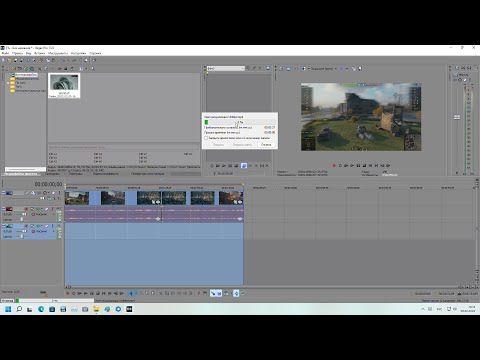This screenshot has height=360, width=480.
Task: Switch to the Переходы tab
Action: [76, 174]
